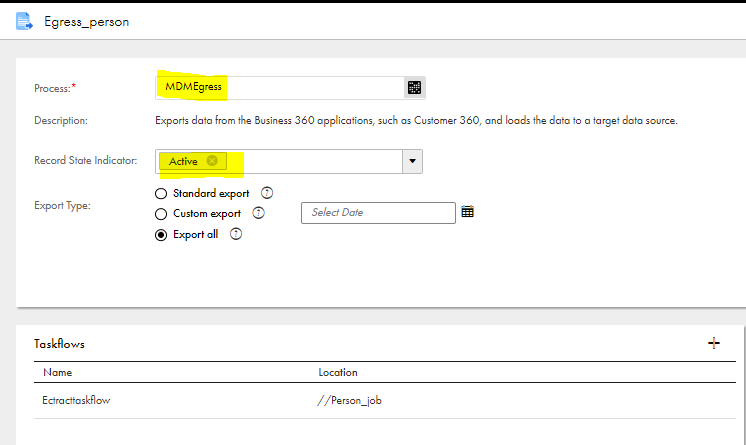The image size is (746, 445).
Task: Click the Taskflows section heading
Action: click(x=59, y=344)
